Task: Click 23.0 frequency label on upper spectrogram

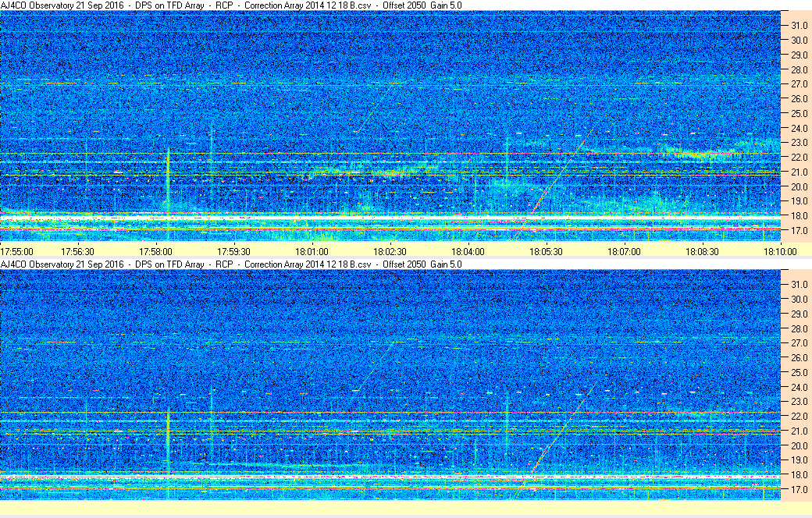Action: pos(796,143)
